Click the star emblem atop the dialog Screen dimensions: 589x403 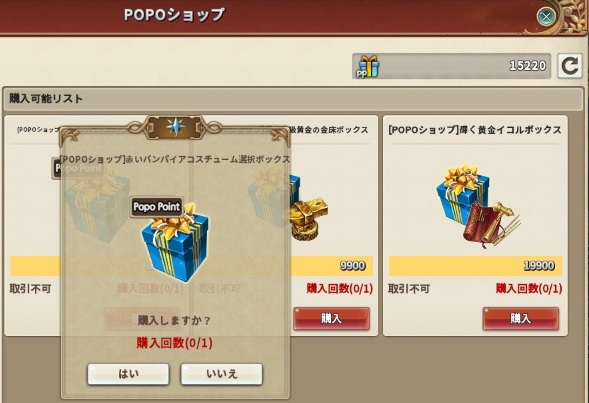click(175, 127)
